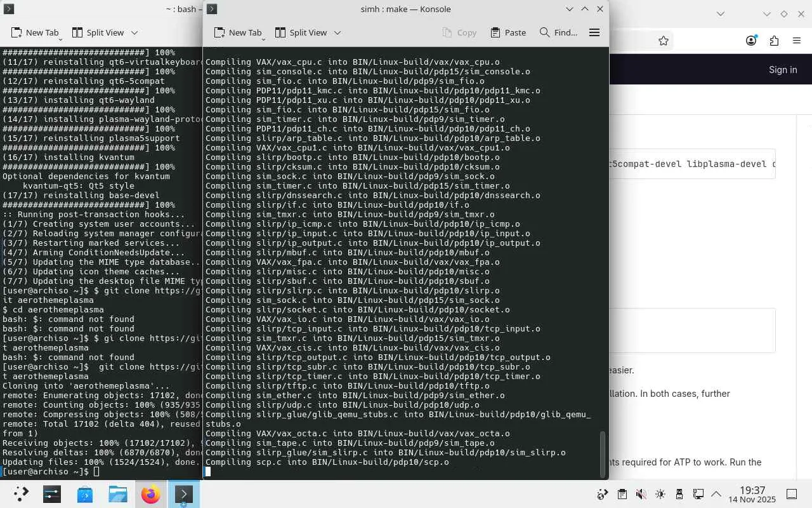Click Sign in on the Firefox page
Viewport: 812px width, 508px height.
(783, 70)
